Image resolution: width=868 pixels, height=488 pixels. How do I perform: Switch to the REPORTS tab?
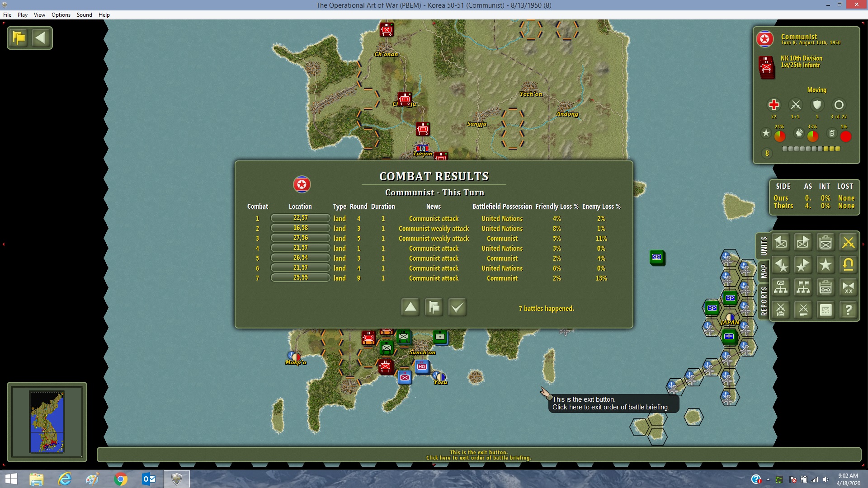pyautogui.click(x=764, y=301)
